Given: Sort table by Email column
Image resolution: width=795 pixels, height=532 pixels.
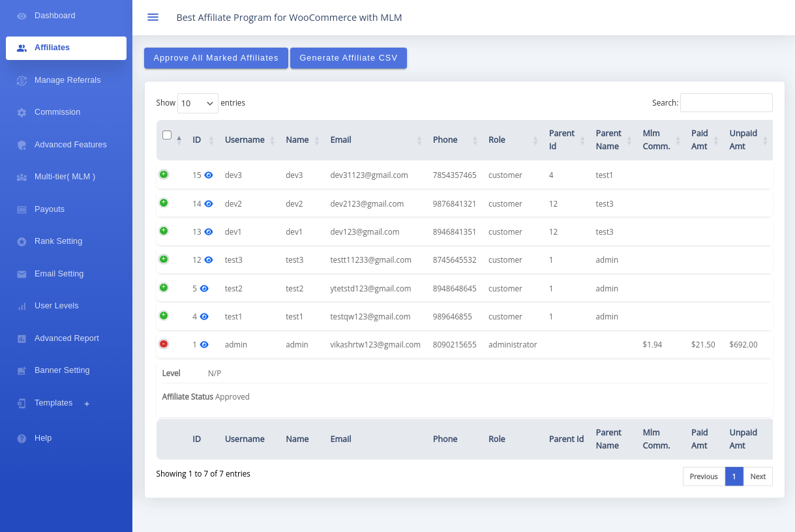Looking at the screenshot, I should click(376, 140).
